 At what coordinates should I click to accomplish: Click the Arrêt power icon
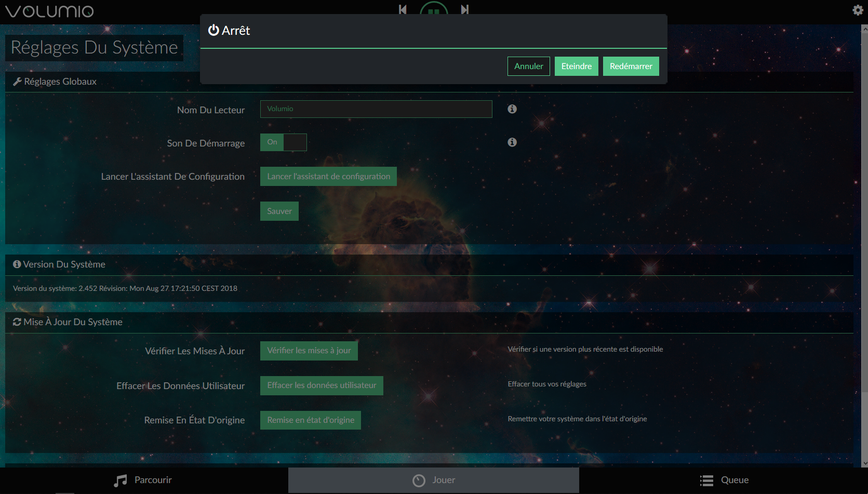[213, 30]
